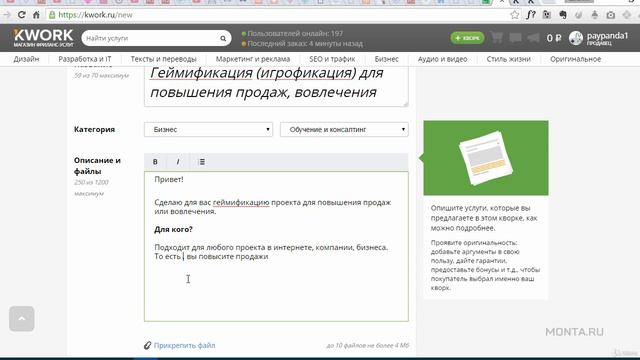Bookmark this page with star icon

[515, 15]
